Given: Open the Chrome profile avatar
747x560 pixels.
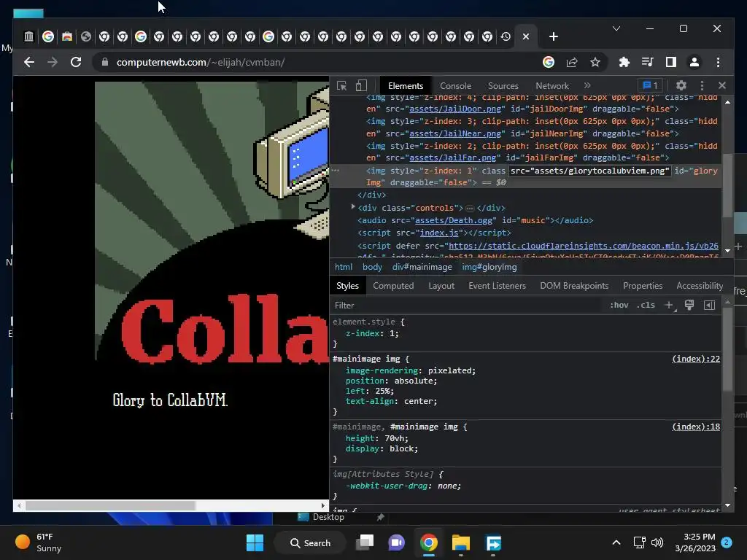Looking at the screenshot, I should [x=694, y=62].
